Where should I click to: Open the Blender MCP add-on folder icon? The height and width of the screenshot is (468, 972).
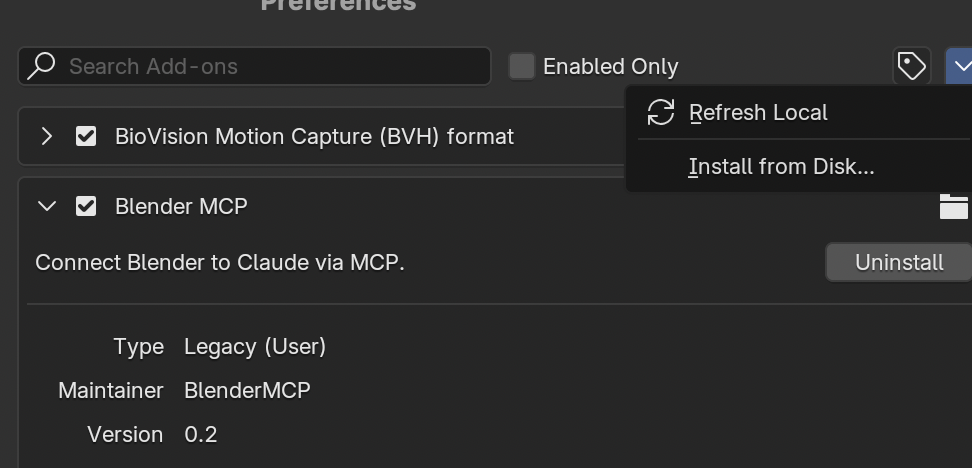tap(953, 206)
